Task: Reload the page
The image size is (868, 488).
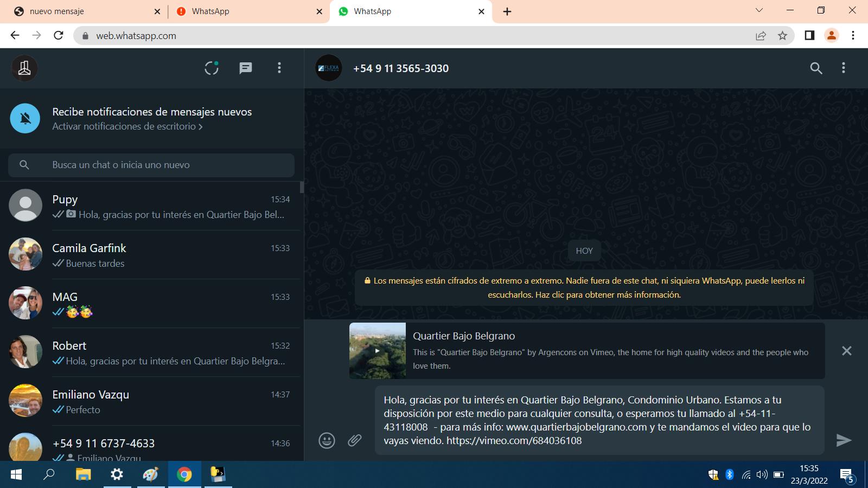Action: pyautogui.click(x=59, y=35)
